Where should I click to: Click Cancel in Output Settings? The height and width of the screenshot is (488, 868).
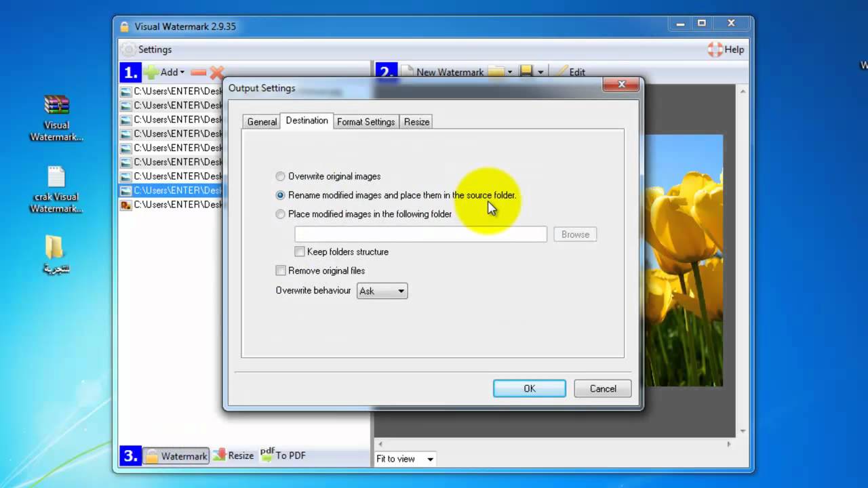pos(603,388)
